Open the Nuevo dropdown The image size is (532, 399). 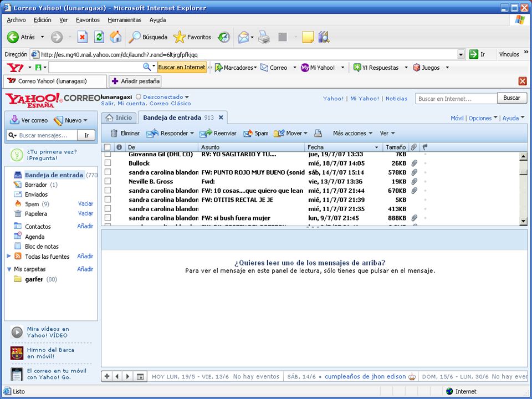[x=85, y=120]
